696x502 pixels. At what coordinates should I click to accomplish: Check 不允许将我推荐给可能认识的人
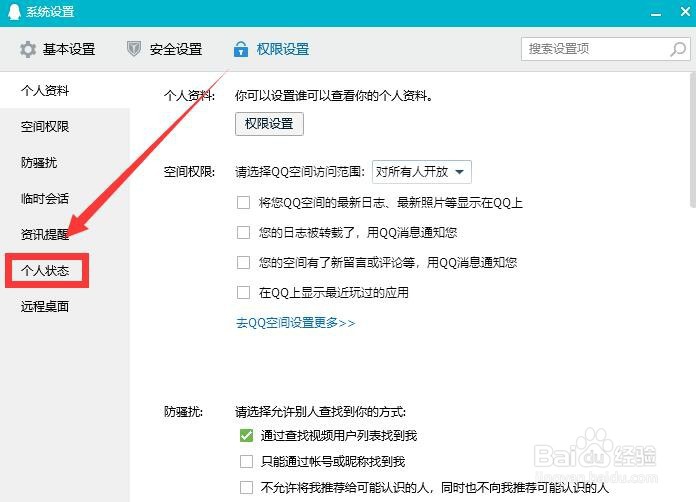[246, 487]
